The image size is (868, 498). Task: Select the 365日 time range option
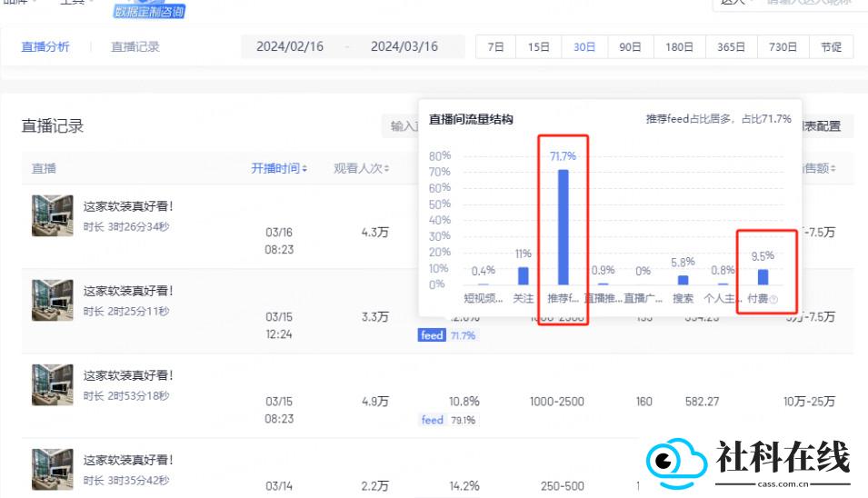(x=732, y=46)
